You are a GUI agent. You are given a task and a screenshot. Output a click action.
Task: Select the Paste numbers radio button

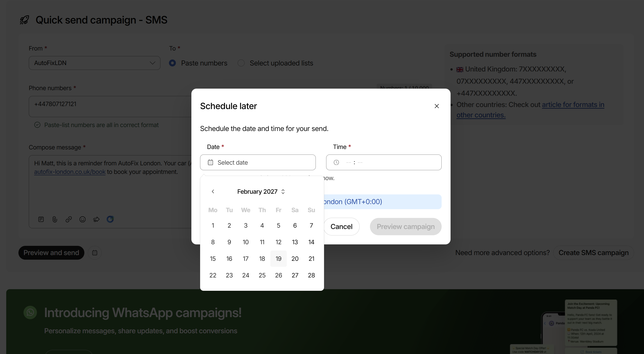tap(172, 63)
